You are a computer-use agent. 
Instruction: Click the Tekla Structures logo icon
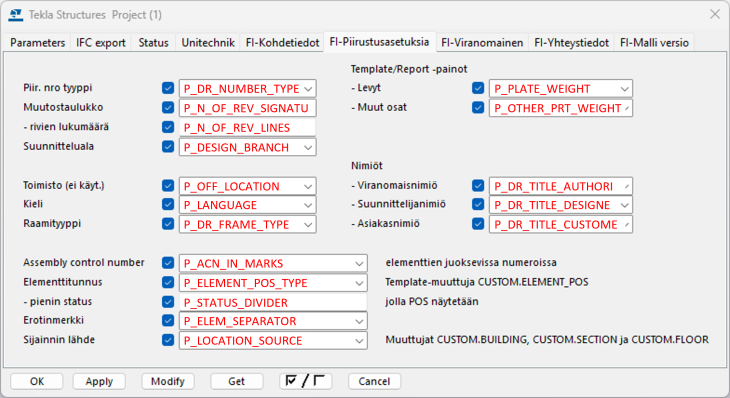tap(15, 15)
